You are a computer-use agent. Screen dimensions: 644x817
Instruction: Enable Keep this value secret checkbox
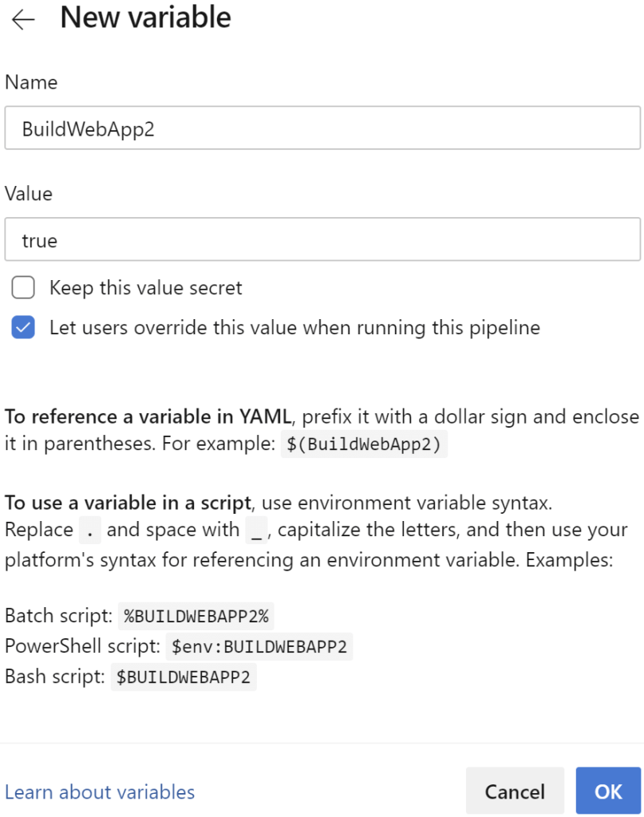22,287
